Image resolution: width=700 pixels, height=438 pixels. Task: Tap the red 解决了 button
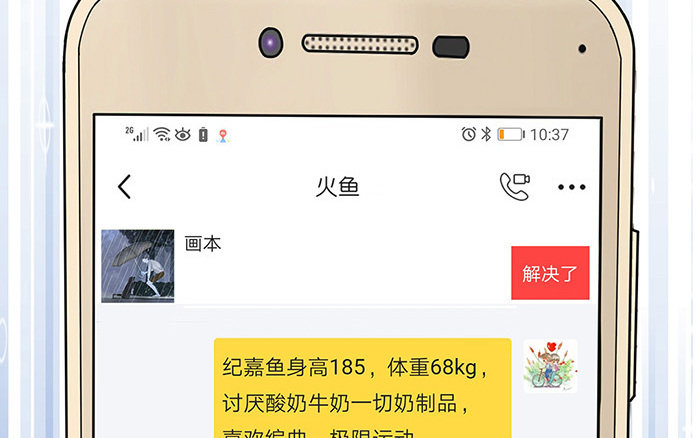(550, 273)
